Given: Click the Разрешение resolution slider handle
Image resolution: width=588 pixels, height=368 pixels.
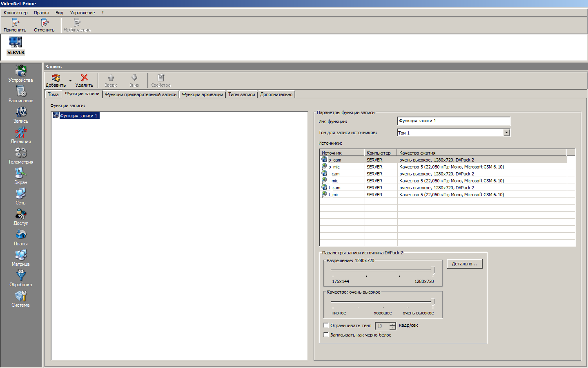Looking at the screenshot, I should [433, 270].
